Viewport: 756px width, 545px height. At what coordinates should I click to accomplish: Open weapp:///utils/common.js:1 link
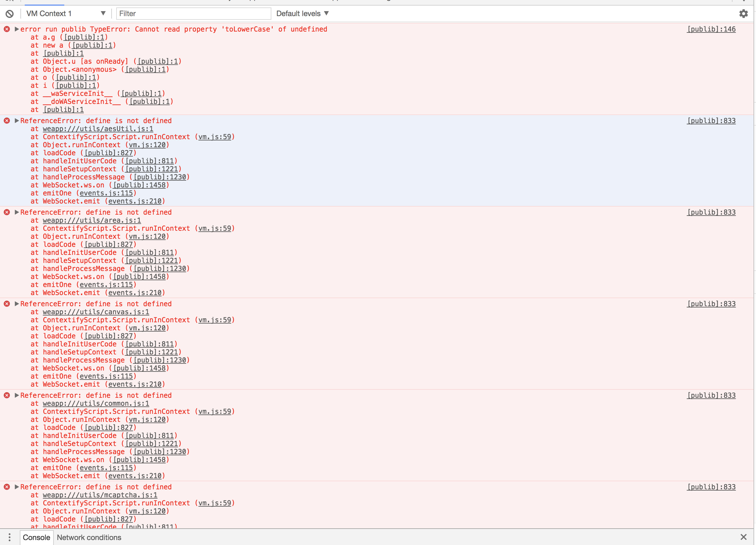coord(96,404)
